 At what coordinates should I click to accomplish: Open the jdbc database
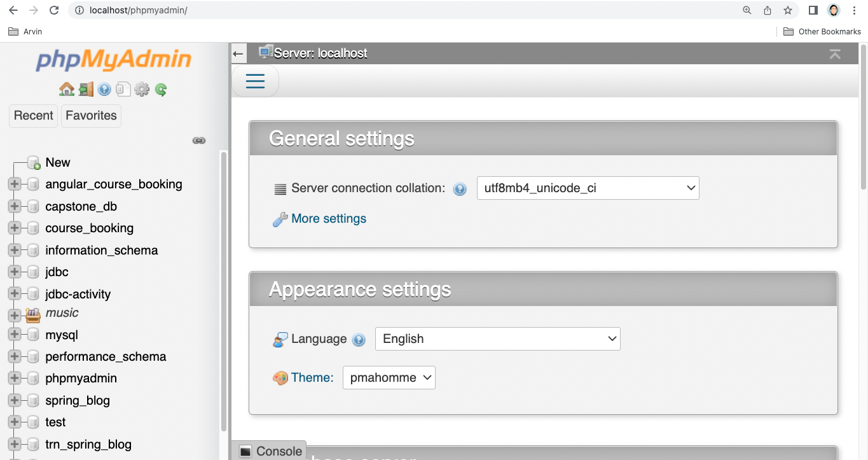coord(57,272)
